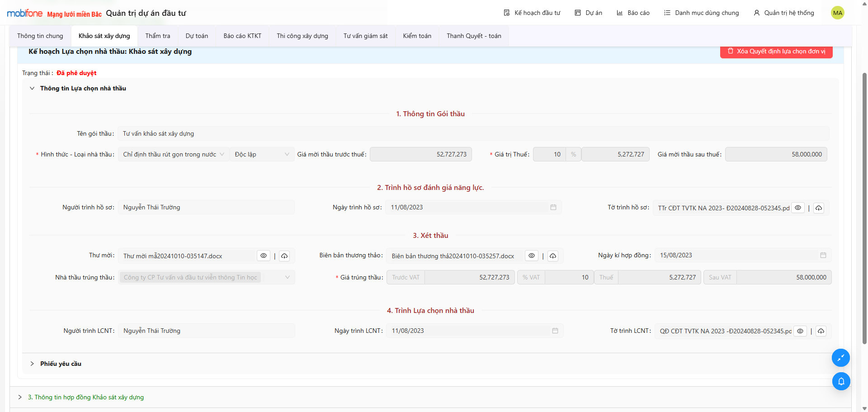Collapse Thông tin Lựa chọn nhà thầu section
The width and height of the screenshot is (868, 412).
click(32, 88)
